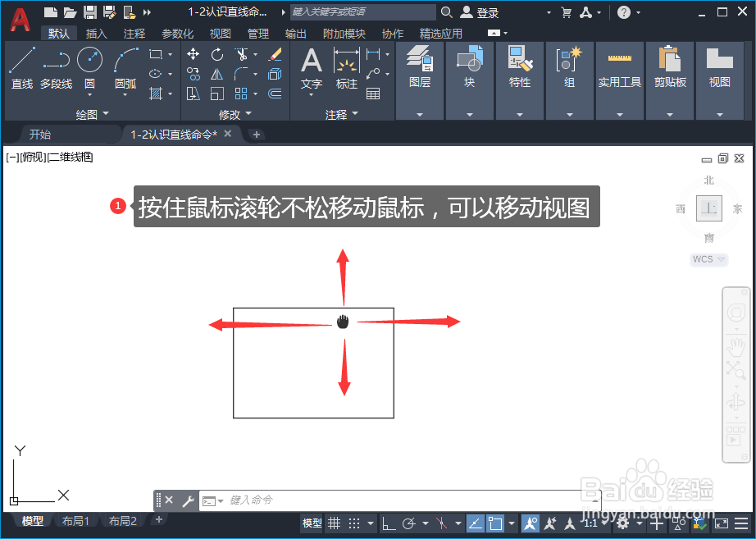
Task: Switch to the 插入 (Insert) ribbon tab
Action: [x=96, y=34]
